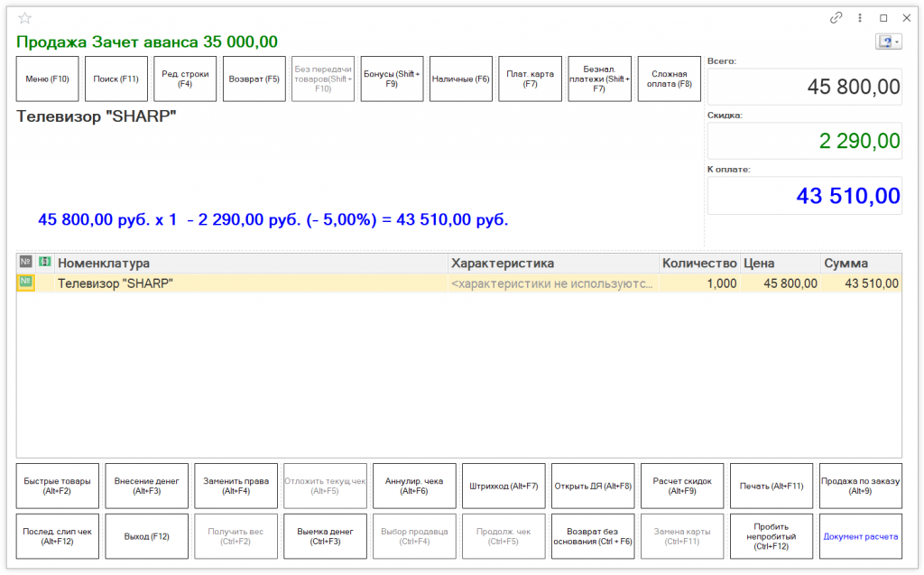The width and height of the screenshot is (924, 575).
Task: Click the line number column header icon
Action: [x=25, y=263]
